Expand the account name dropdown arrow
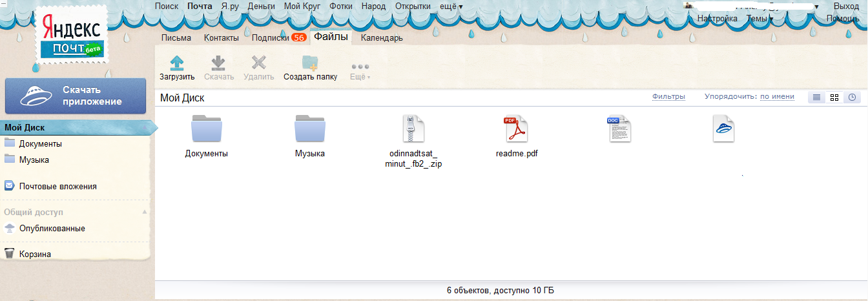The image size is (868, 301). coord(817,6)
